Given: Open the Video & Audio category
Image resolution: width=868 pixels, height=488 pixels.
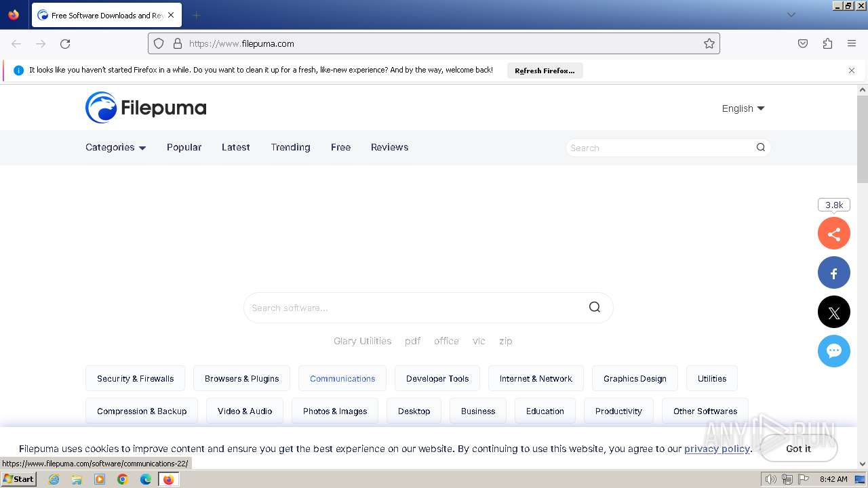Looking at the screenshot, I should [245, 411].
